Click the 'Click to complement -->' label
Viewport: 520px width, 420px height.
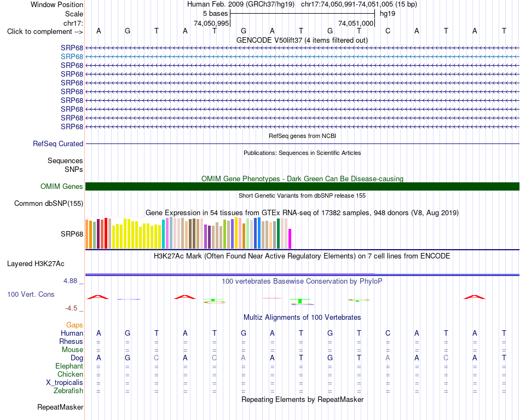(x=45, y=32)
